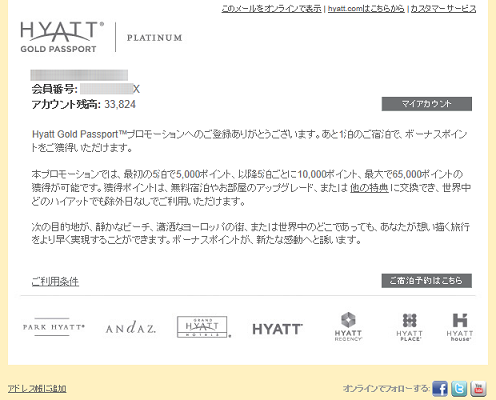The image size is (496, 400).
Task: Click the 会員番号 label
Action: tap(55, 89)
